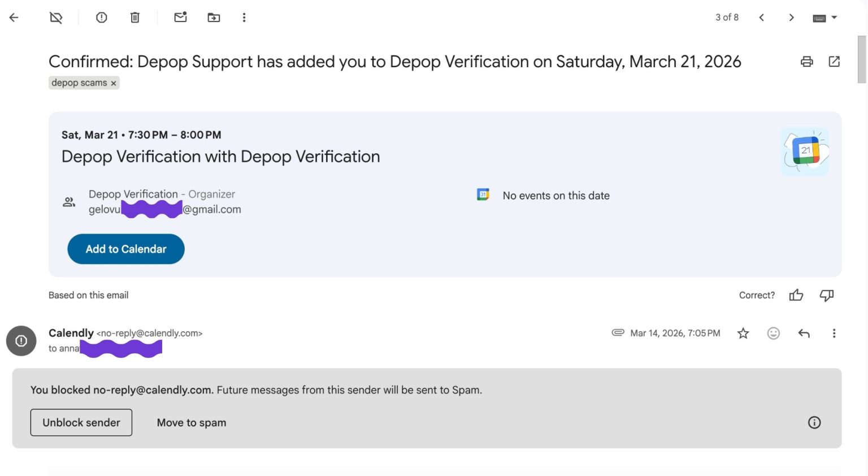Click the Calendly sender name
Screen dimensions: 868x476
pyautogui.click(x=71, y=333)
